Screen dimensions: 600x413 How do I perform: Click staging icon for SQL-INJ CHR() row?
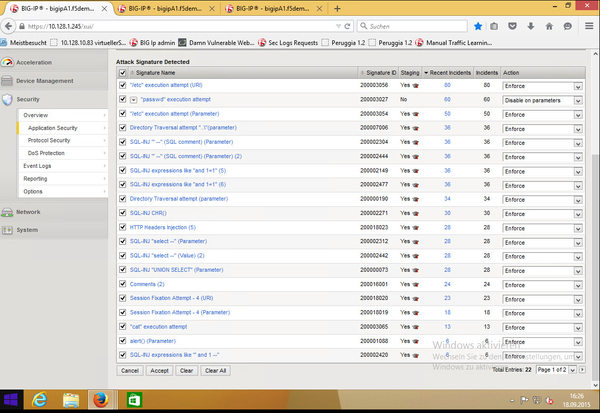click(x=416, y=213)
